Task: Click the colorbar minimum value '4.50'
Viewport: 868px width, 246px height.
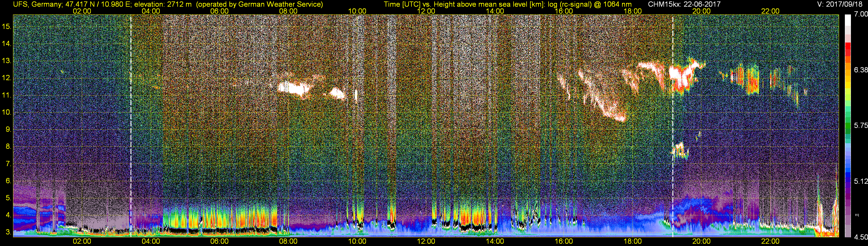Action: click(x=860, y=237)
